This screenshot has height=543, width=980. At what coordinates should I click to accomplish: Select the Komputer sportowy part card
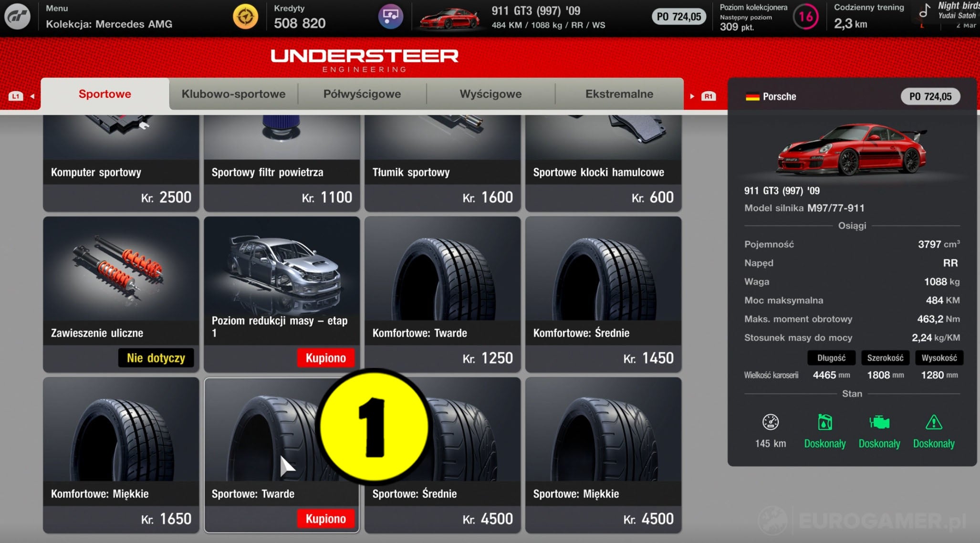tap(121, 162)
